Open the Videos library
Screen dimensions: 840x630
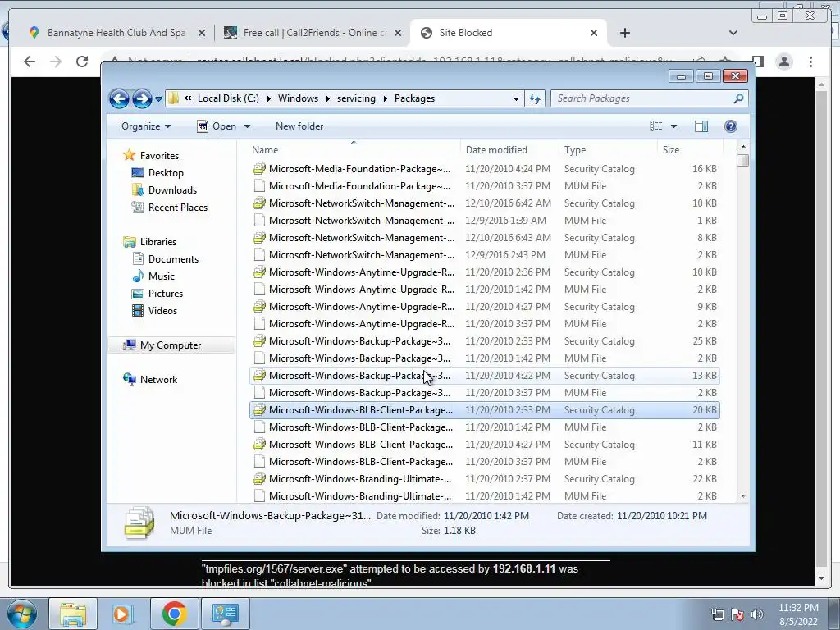pos(162,311)
